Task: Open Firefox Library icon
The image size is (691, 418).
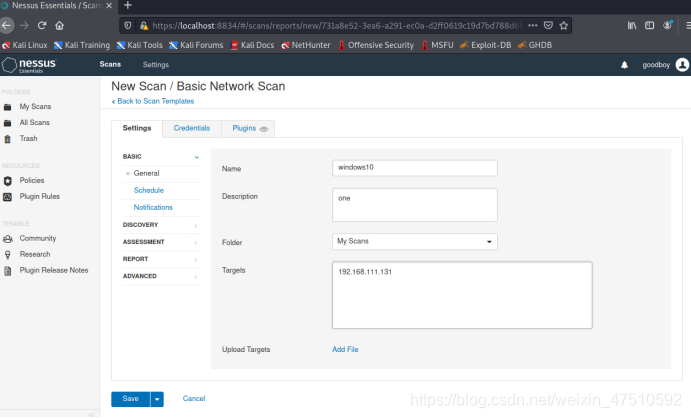Action: coord(632,26)
